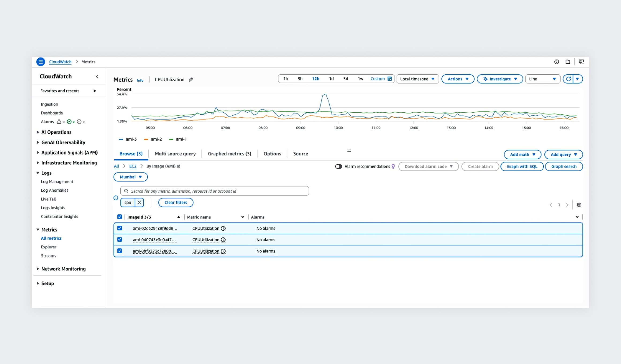
Task: Sort by ImageId using the ascending arrow
Action: tap(179, 217)
